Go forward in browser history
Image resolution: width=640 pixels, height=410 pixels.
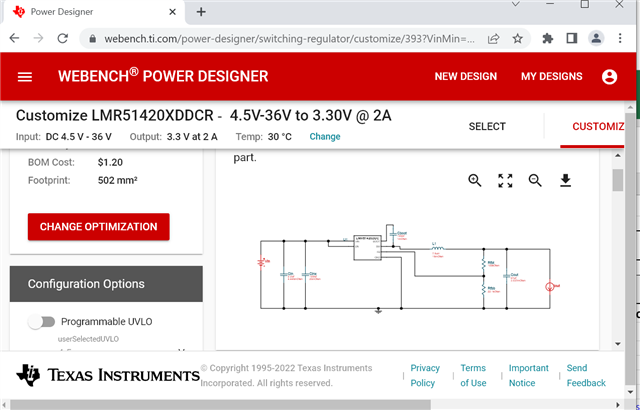(x=38, y=38)
